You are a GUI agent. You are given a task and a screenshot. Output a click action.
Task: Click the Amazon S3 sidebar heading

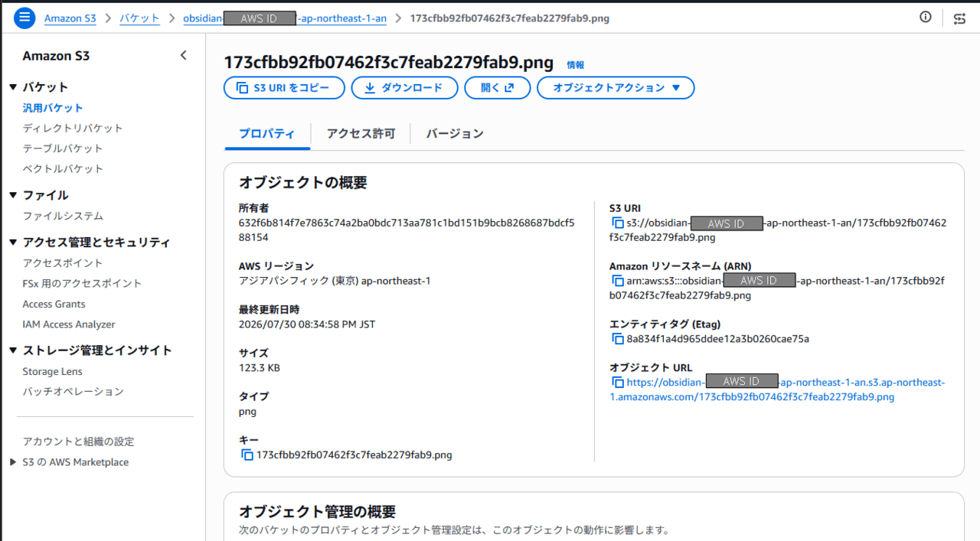coord(56,56)
